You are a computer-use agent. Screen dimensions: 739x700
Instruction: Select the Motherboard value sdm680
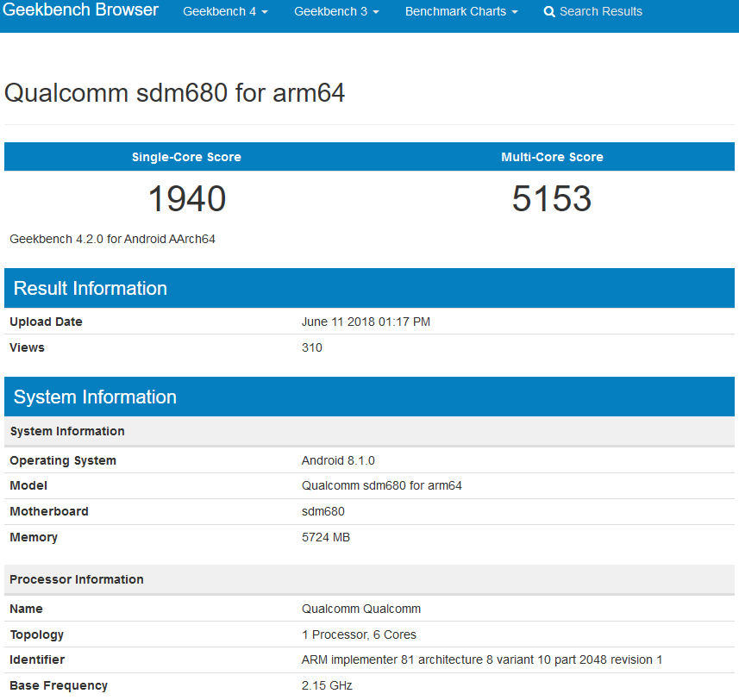(323, 511)
